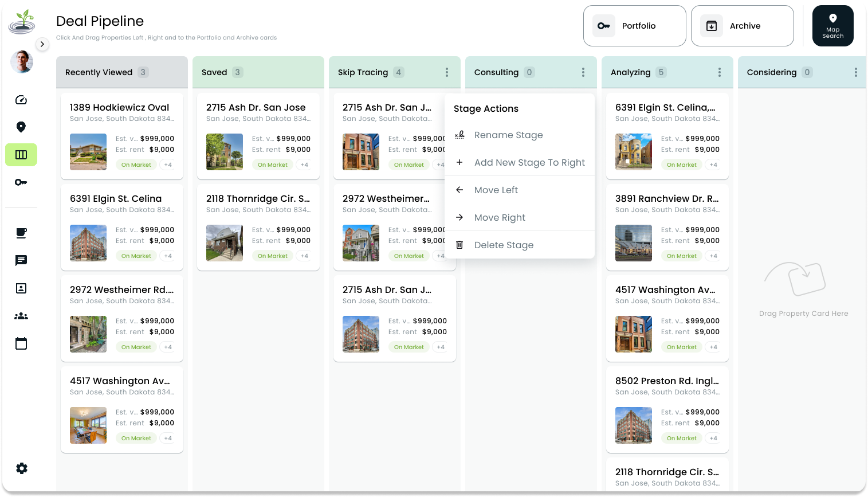
Task: Open the chat messages sidebar icon
Action: 21,260
